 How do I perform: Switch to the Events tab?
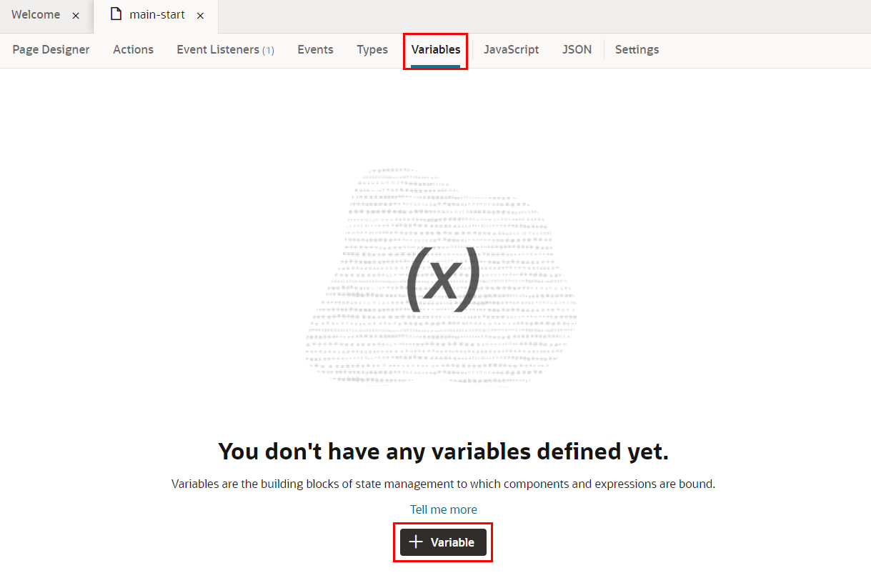click(315, 49)
